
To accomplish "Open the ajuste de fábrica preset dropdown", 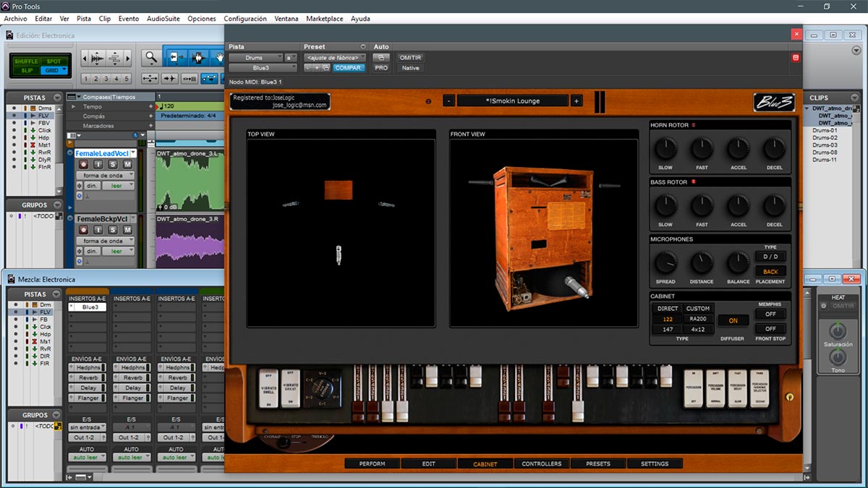I will click(x=335, y=58).
